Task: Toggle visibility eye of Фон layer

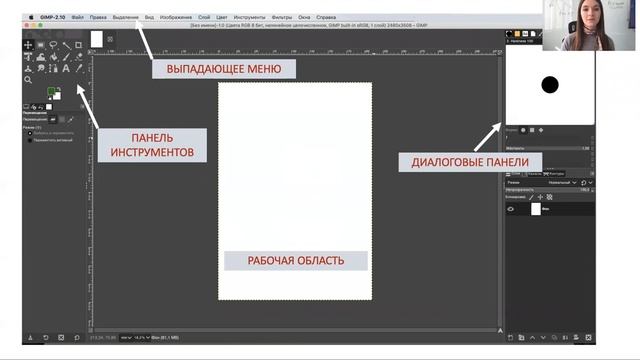Action: (511, 209)
